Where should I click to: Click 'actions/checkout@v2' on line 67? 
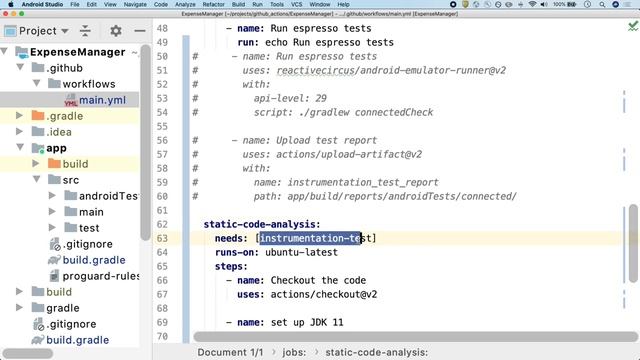point(324,294)
